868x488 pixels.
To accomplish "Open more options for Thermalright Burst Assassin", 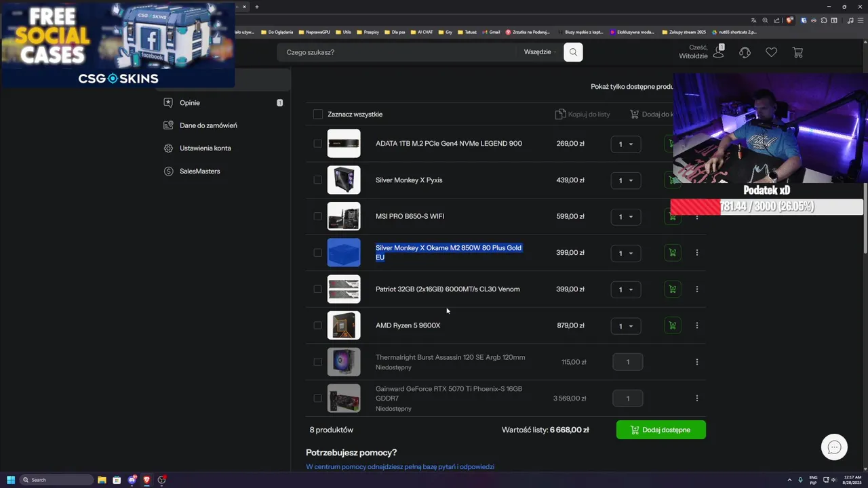I will 697,362.
